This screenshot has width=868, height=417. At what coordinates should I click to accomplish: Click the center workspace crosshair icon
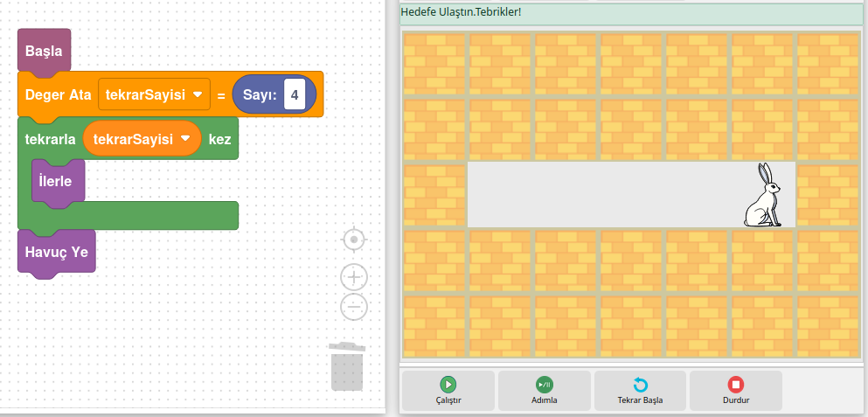(x=353, y=239)
